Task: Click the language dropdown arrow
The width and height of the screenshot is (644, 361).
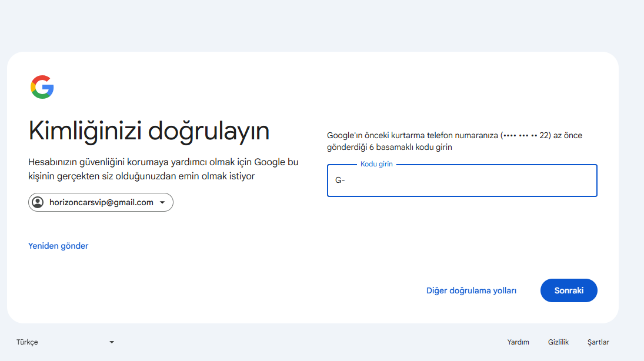Action: point(112,342)
